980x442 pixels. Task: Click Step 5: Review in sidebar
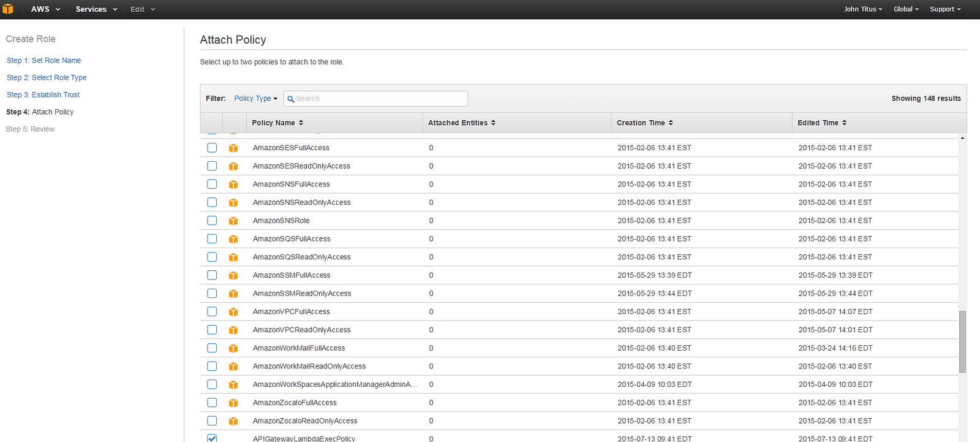click(x=30, y=129)
